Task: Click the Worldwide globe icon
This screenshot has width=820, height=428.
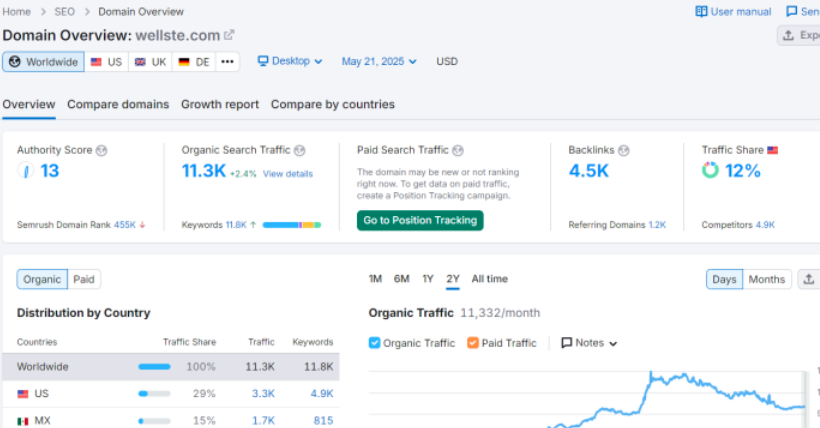Action: (x=15, y=62)
